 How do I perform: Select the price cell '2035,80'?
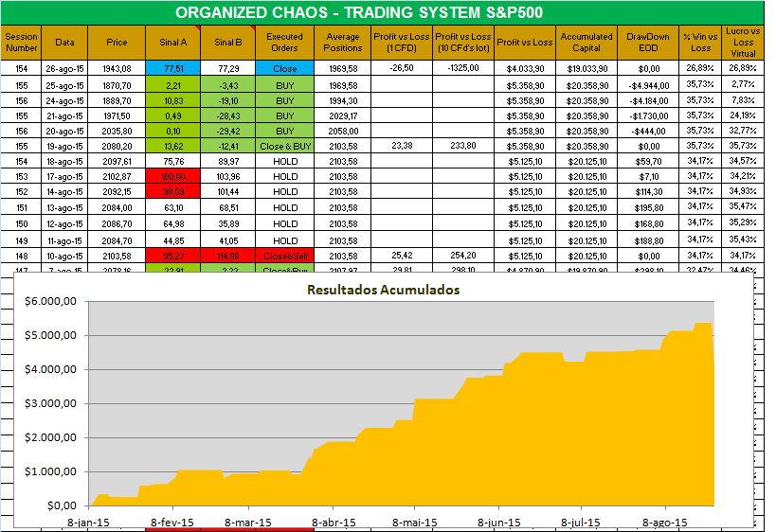click(117, 131)
